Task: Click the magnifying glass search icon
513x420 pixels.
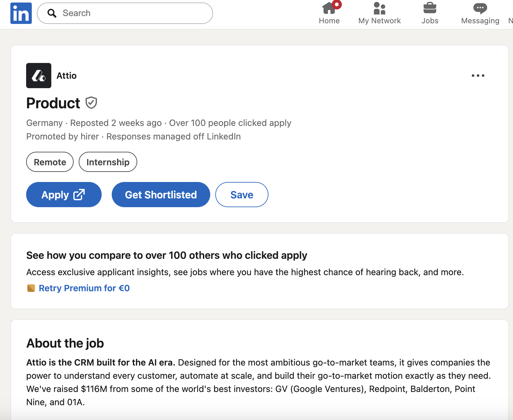Action: 52,13
